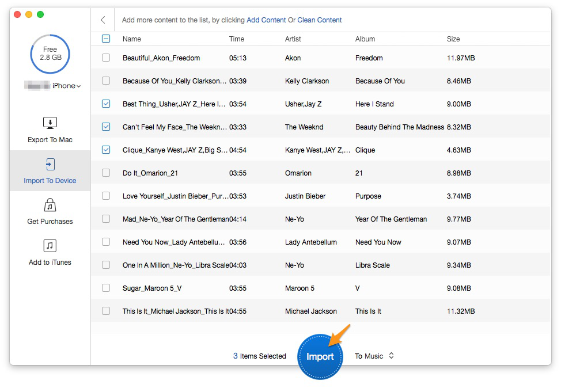Click the Export To Mac monitor icon
This screenshot has width=561, height=392.
point(50,123)
